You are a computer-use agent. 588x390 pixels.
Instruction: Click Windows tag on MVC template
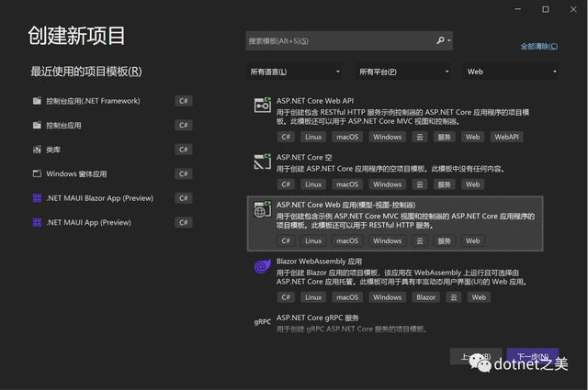387,240
